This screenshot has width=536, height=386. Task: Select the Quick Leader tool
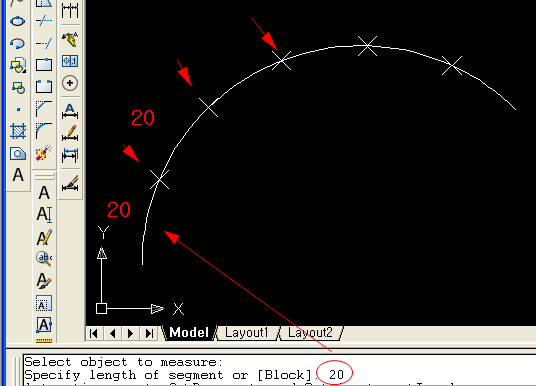tap(70, 39)
